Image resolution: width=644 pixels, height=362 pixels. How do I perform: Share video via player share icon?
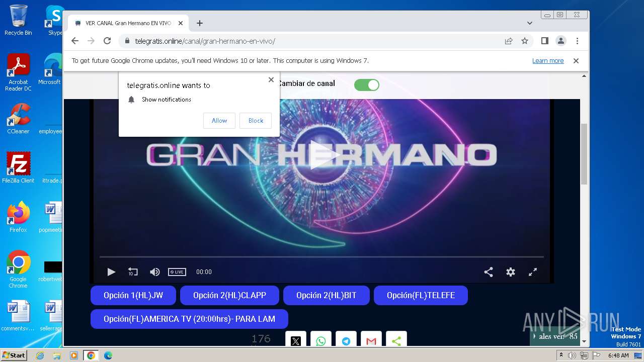pos(489,272)
